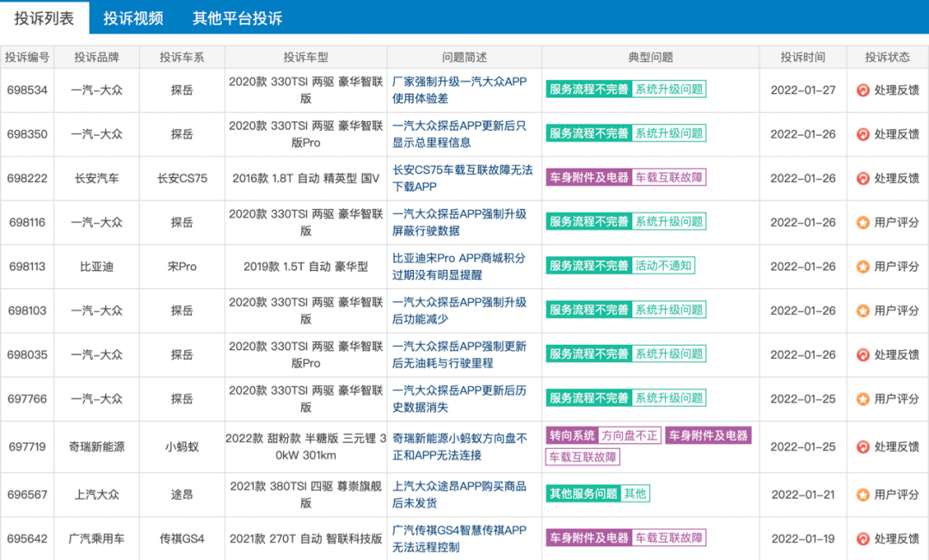Click model cell 2019款 1.5T 自动 豪华型
929x560 pixels.
pyautogui.click(x=305, y=267)
